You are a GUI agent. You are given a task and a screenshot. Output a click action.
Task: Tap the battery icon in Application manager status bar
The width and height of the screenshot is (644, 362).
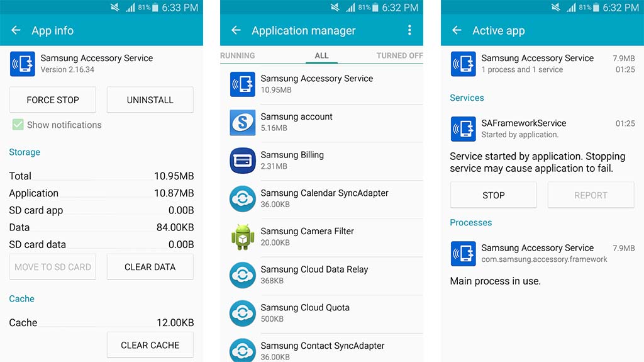point(375,8)
